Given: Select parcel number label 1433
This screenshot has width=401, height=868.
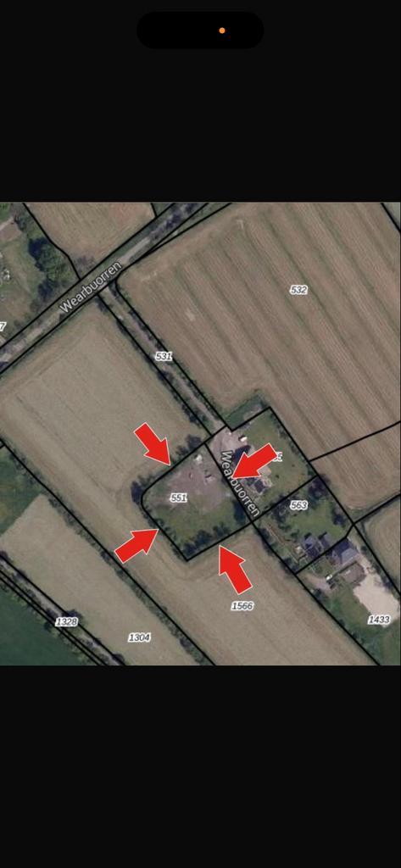Looking at the screenshot, I should click(x=379, y=620).
